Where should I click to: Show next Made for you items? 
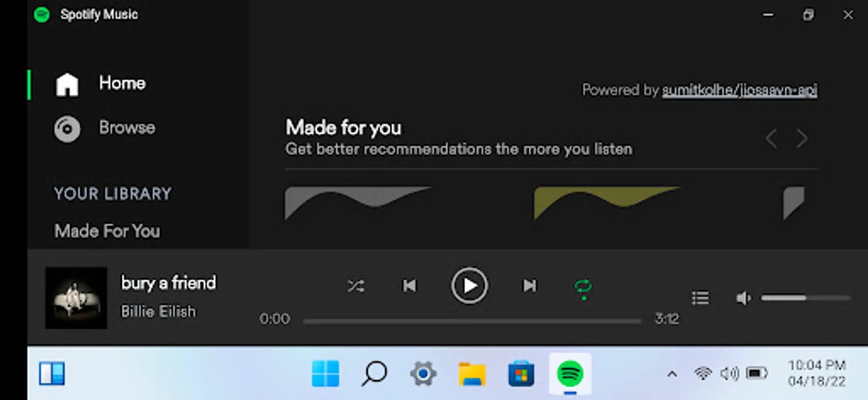[x=802, y=139]
